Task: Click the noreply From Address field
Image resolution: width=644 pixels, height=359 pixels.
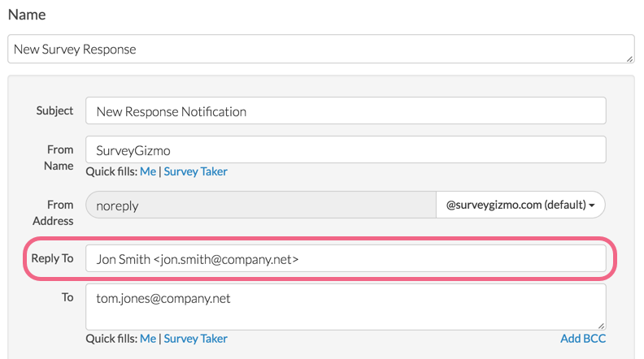Action: click(x=260, y=205)
